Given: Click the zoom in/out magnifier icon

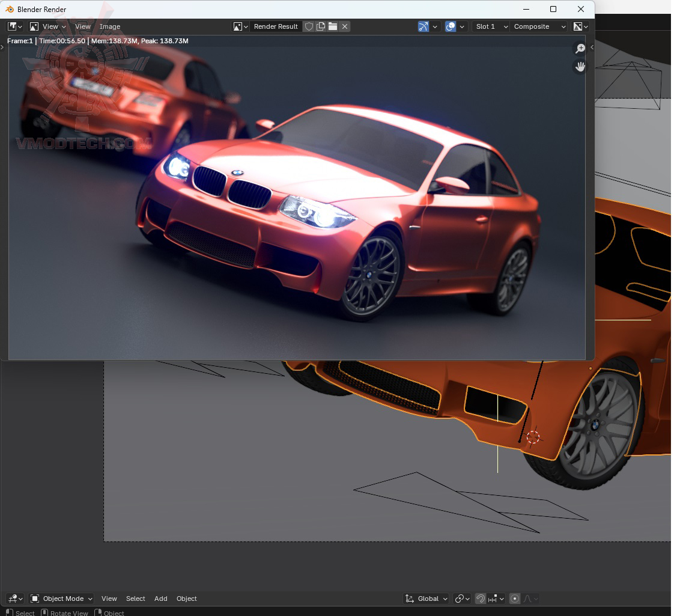Looking at the screenshot, I should [580, 49].
